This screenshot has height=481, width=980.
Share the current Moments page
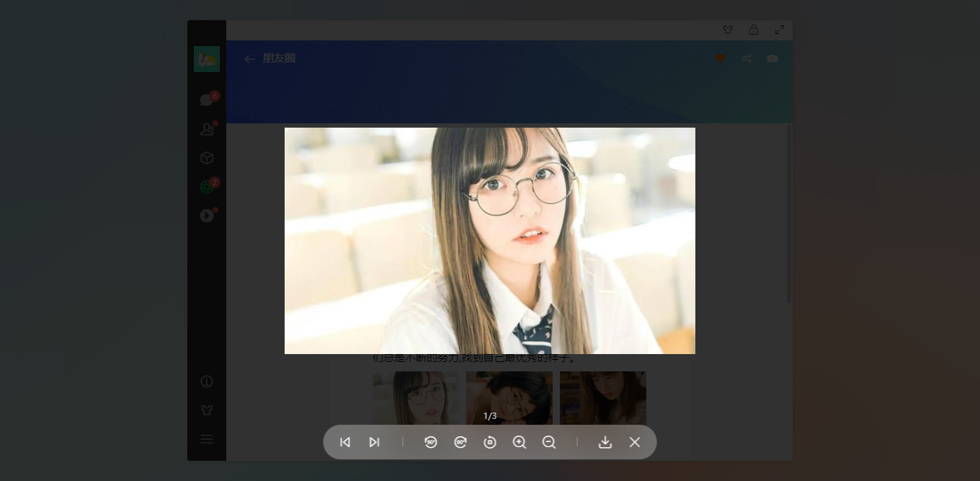(x=747, y=58)
